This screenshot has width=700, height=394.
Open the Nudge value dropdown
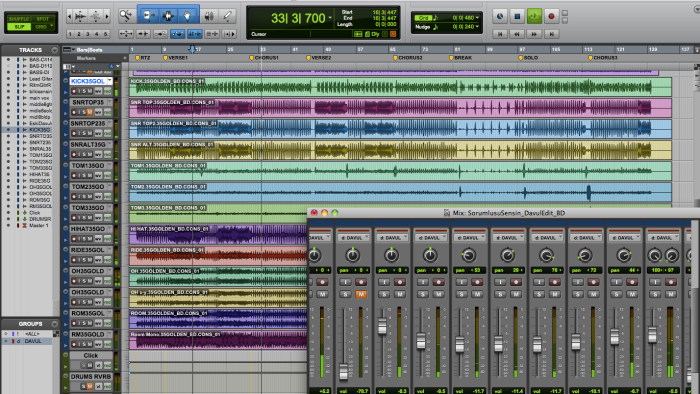[477, 27]
